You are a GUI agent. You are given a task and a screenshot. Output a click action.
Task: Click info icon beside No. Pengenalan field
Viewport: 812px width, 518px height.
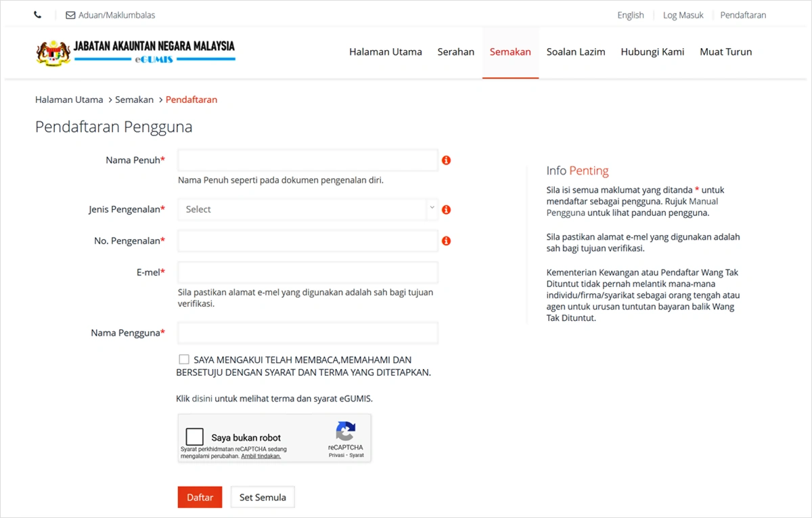coord(446,241)
